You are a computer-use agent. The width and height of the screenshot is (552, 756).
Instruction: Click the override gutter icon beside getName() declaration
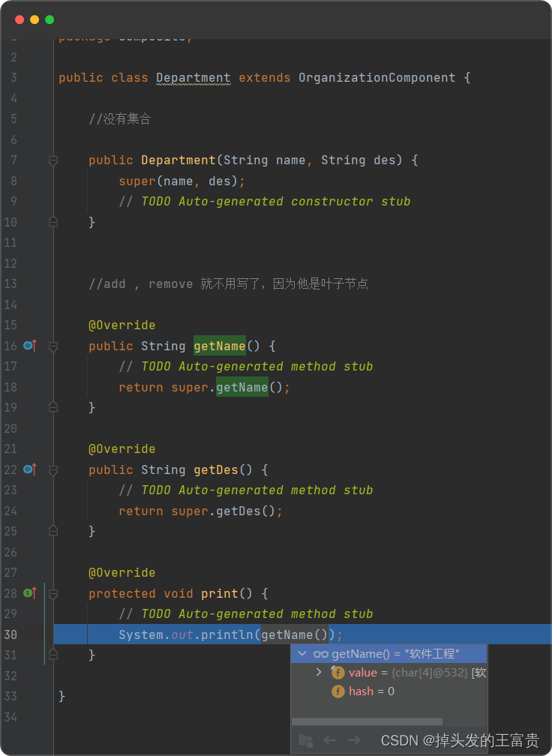click(30, 346)
